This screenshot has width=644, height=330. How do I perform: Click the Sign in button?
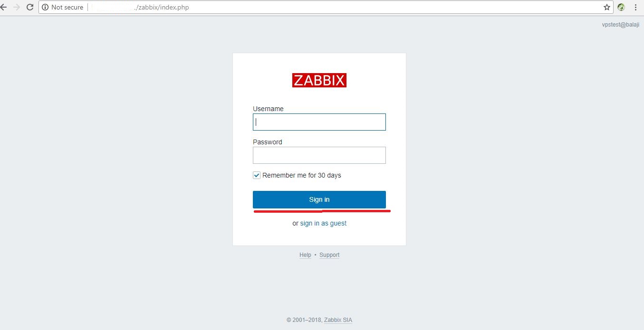[x=319, y=199]
